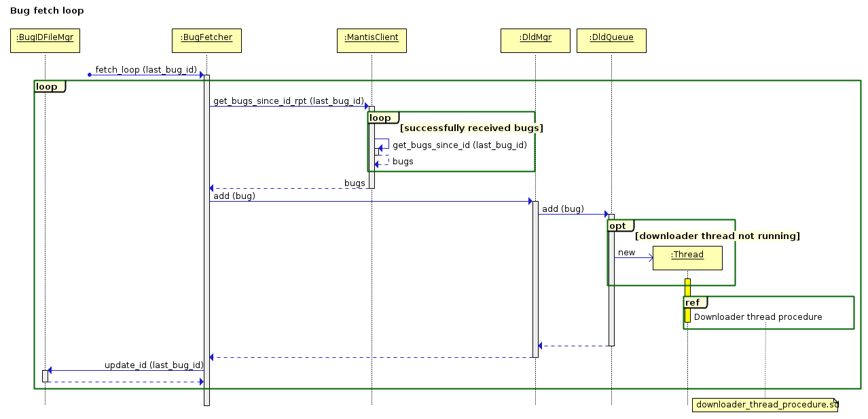Screen dimensions: 868x419
Task: Select the outer loop frame label
Action: coord(48,86)
